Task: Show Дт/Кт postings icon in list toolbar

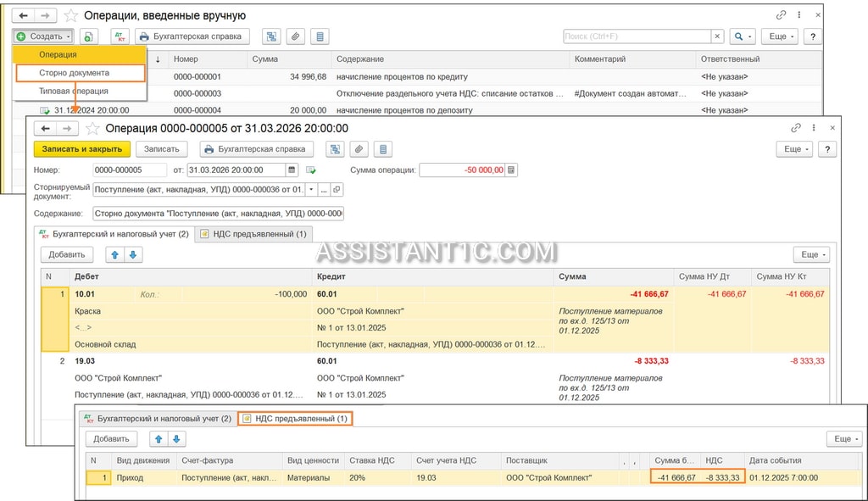Action: [x=120, y=36]
